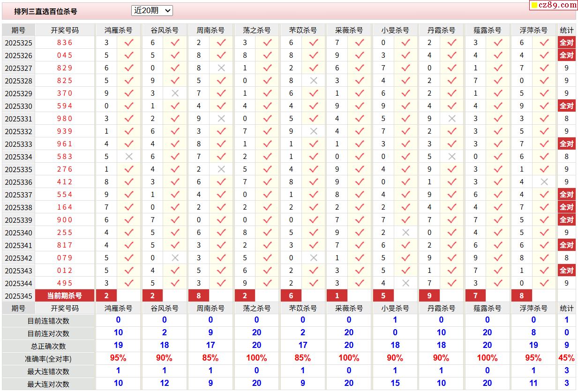
Task: Click the X mark for 周南杀号 in row 2025335
Action: click(221, 169)
